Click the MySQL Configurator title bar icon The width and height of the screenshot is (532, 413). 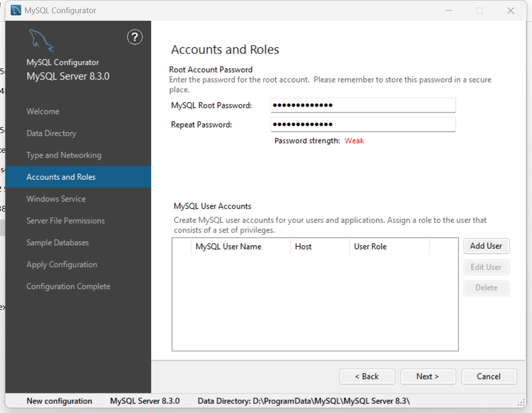point(16,11)
